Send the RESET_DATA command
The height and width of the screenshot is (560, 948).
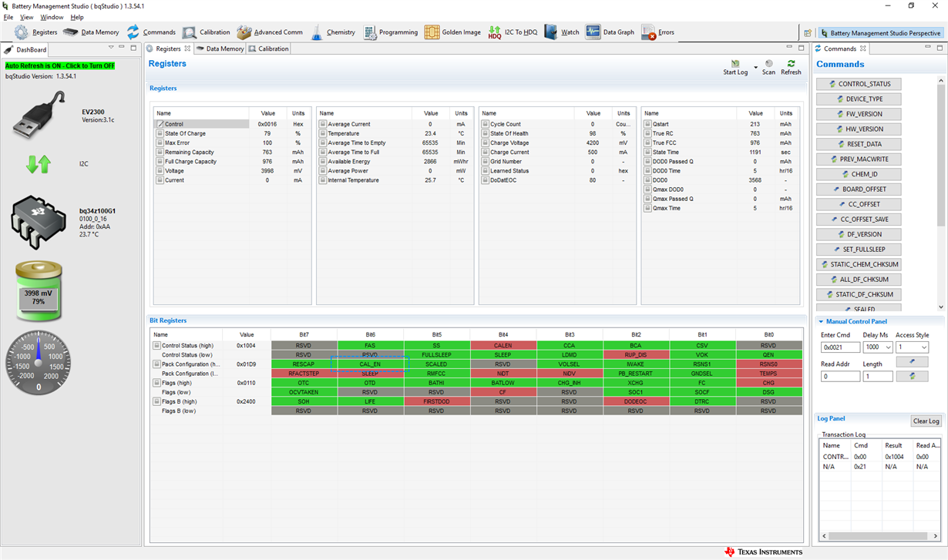[x=859, y=144]
